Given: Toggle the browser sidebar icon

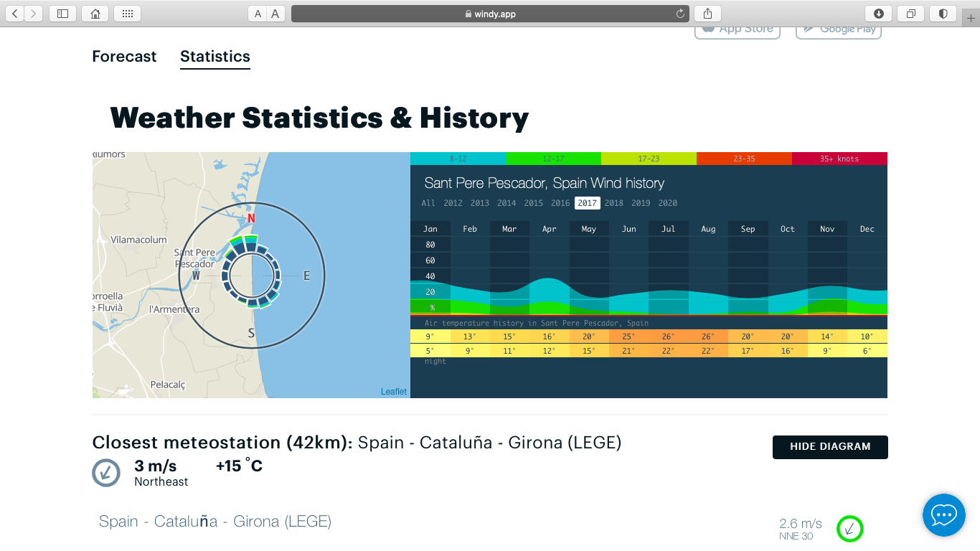Looking at the screenshot, I should [62, 13].
